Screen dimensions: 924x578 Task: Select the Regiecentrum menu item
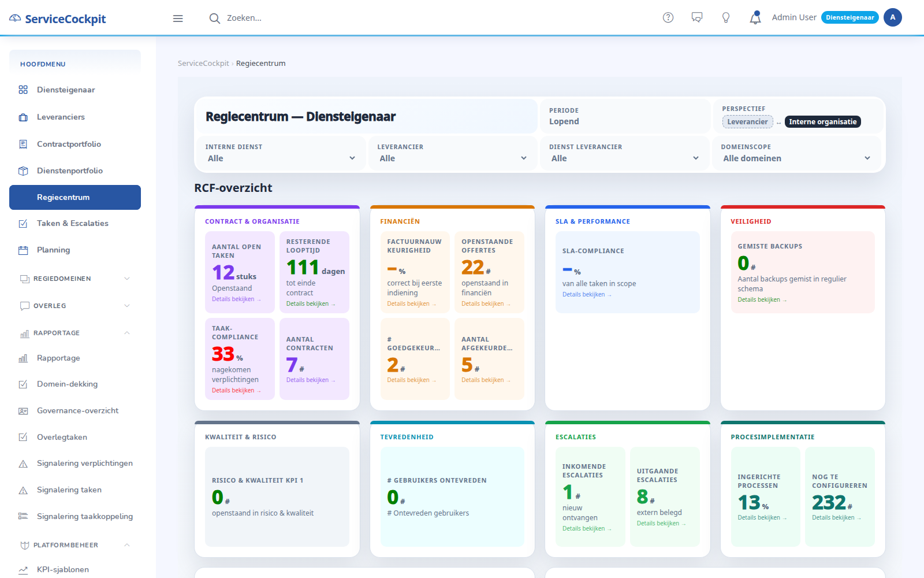pos(75,197)
